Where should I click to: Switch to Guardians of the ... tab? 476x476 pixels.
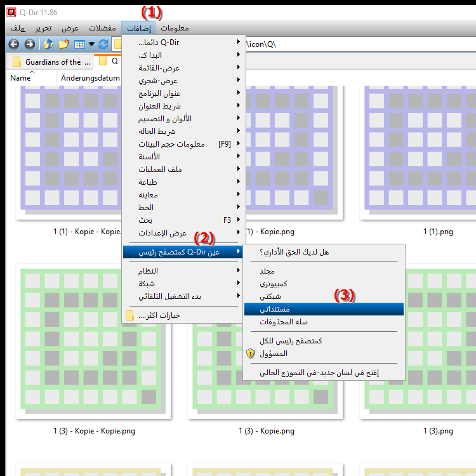point(50,62)
